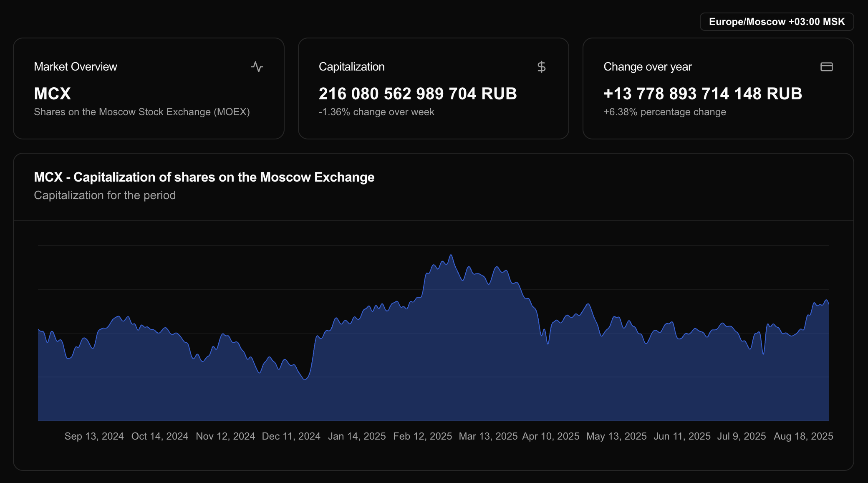This screenshot has width=868, height=483.
Task: Click the MCX ticker heading
Action: click(x=52, y=94)
